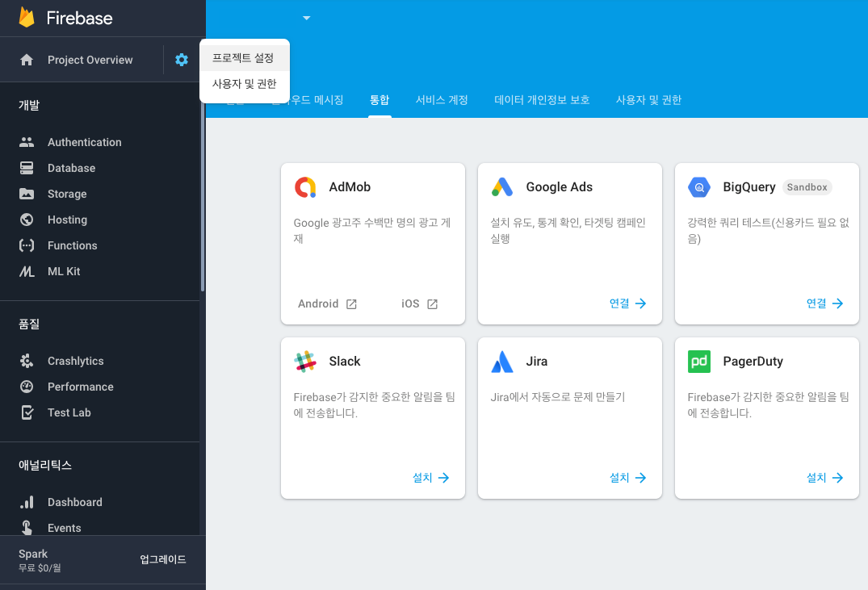Image resolution: width=868 pixels, height=590 pixels.
Task: Click the Project Overview home icon
Action: pos(27,60)
